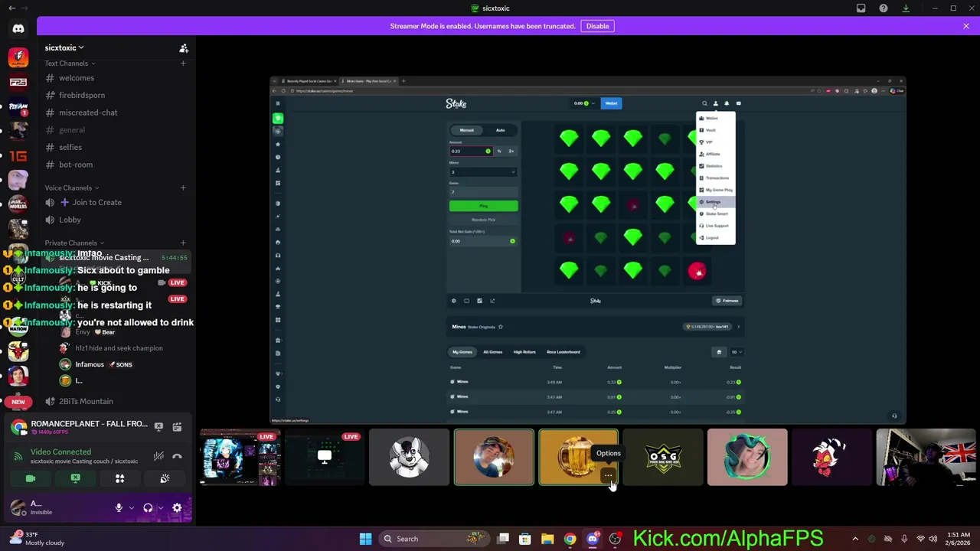Click the Invisible user avatar

(x=18, y=507)
